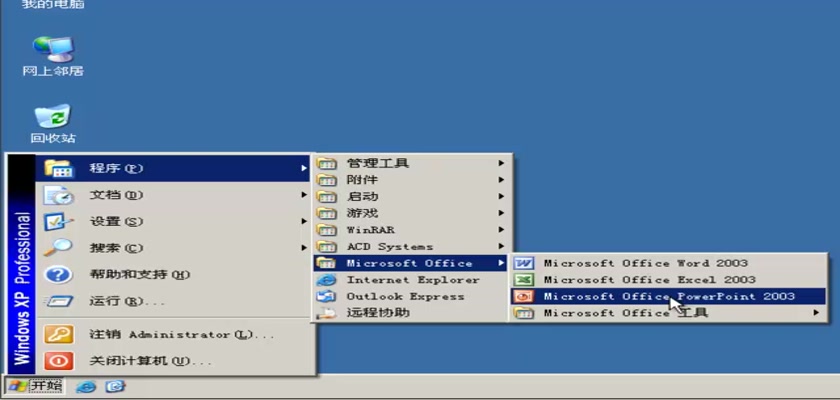
Task: Select the 程序(P) Start menu item
Action: 173,168
